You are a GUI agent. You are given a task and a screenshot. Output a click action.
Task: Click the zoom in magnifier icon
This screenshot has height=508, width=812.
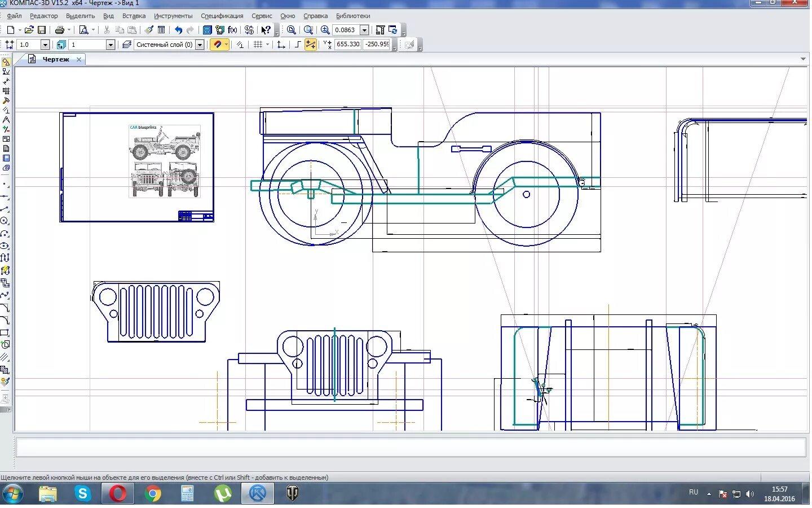325,30
